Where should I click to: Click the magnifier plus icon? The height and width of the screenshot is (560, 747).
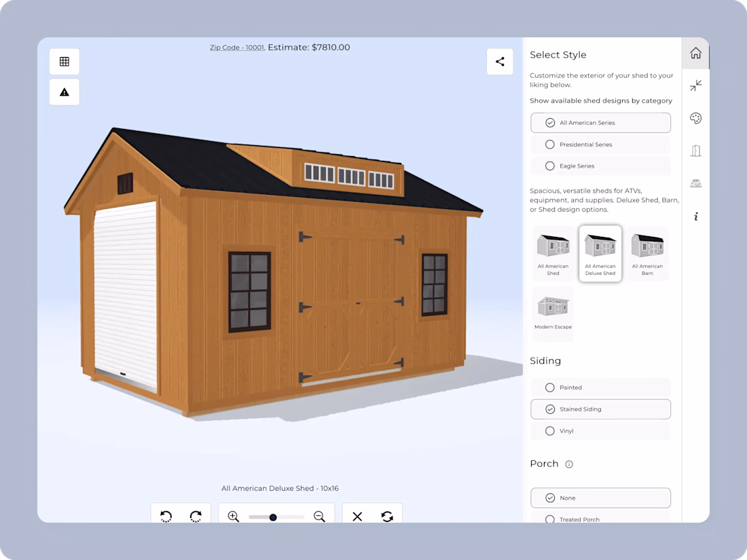coord(234,517)
